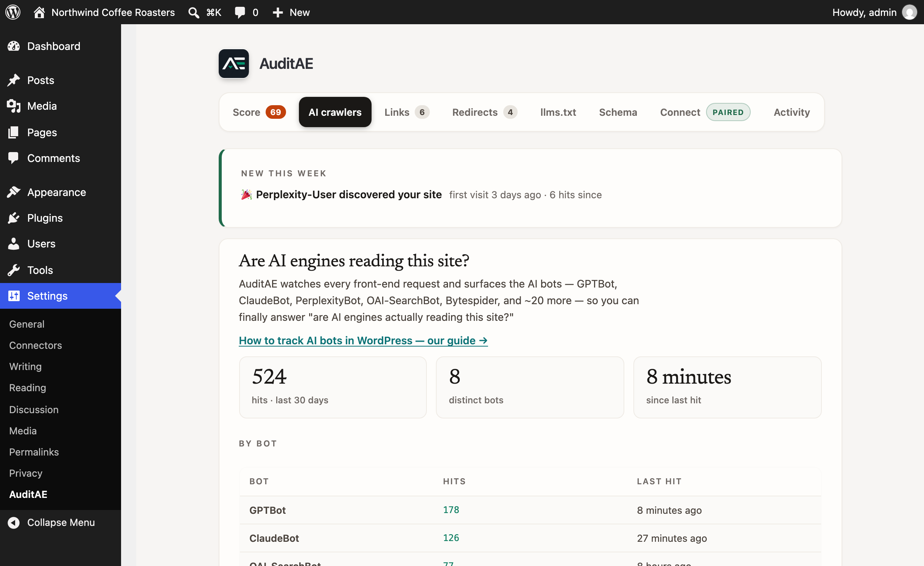Viewport: 924px width, 566px height.
Task: Switch to the Activity tab
Action: (x=792, y=112)
